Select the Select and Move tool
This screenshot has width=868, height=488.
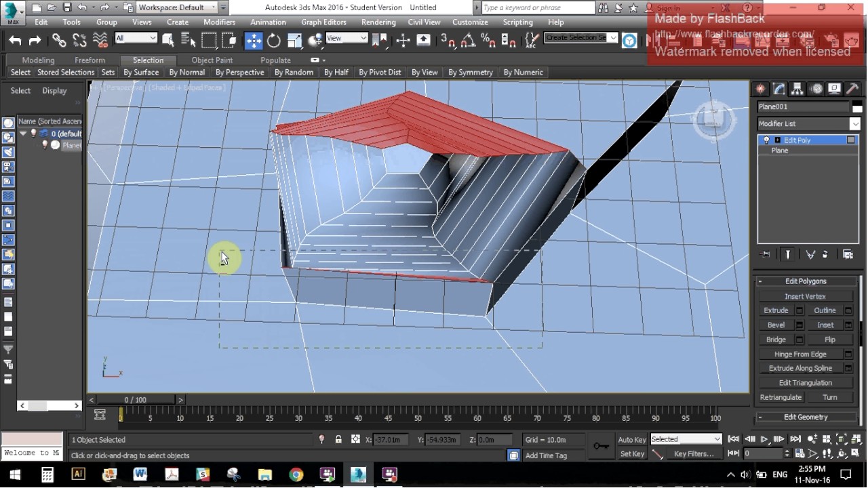coord(254,41)
